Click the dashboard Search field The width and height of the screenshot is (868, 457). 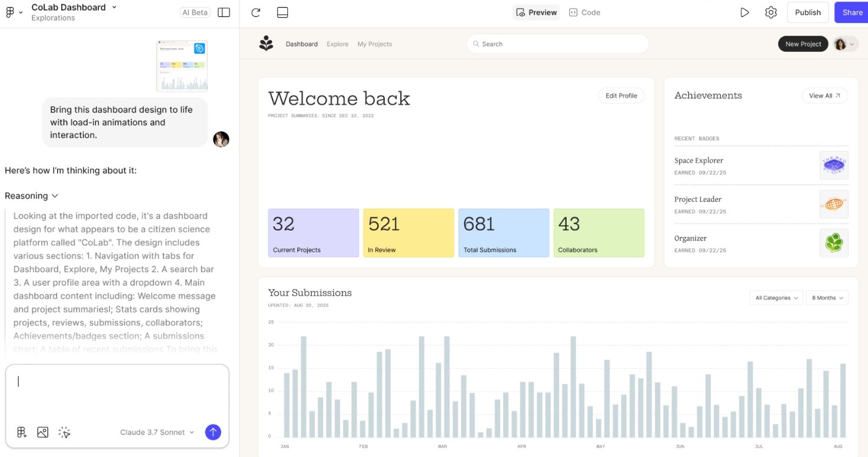[557, 44]
